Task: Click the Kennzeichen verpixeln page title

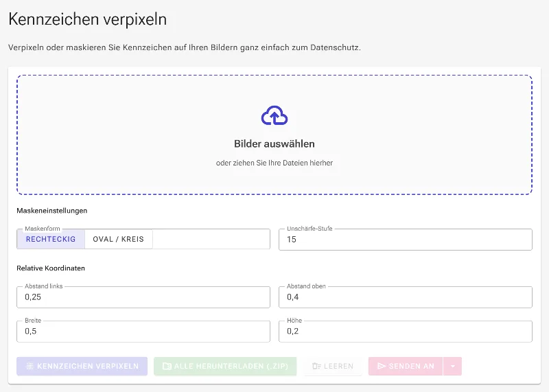Action: 88,19
